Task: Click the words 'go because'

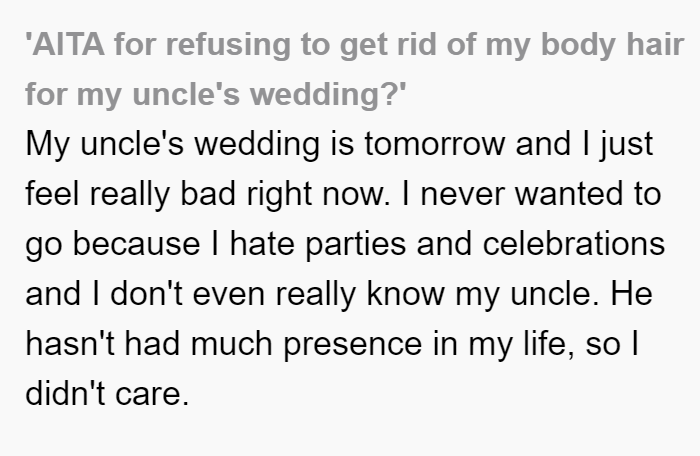Action: tap(112, 244)
